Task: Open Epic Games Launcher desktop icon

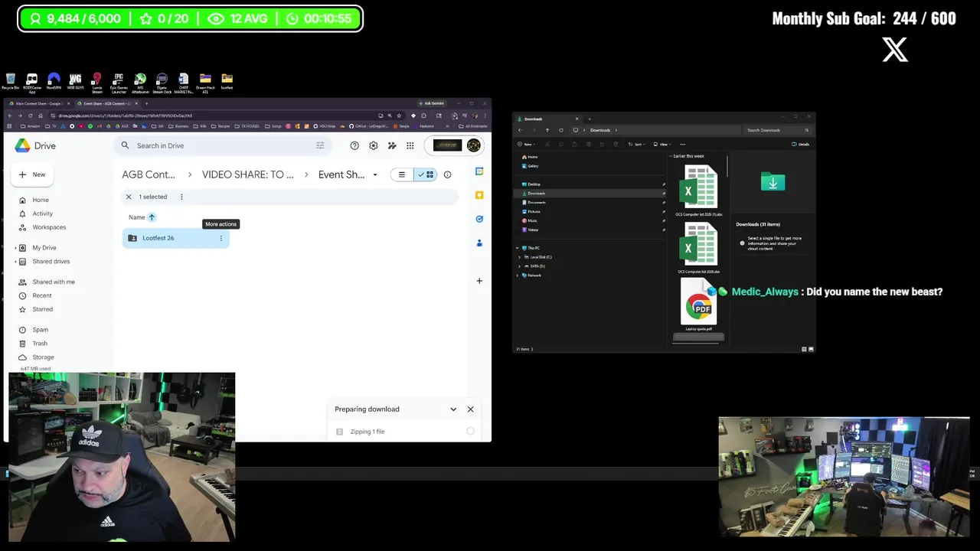Action: point(119,83)
